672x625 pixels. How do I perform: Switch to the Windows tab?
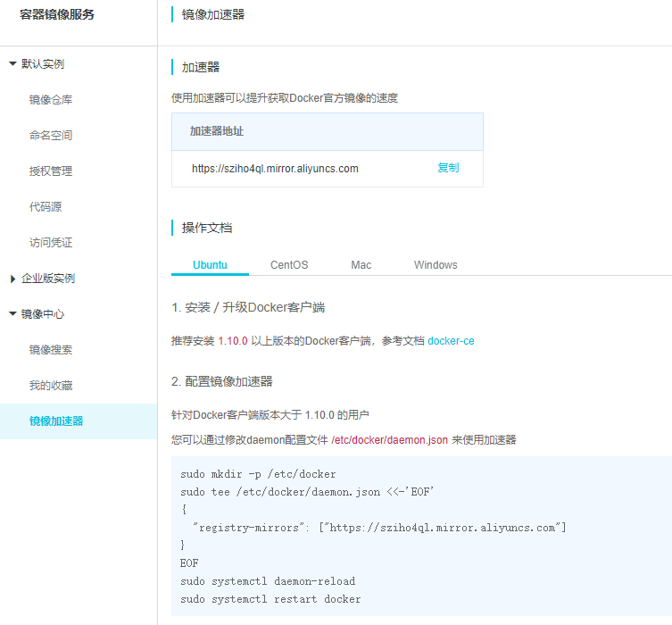pos(436,265)
